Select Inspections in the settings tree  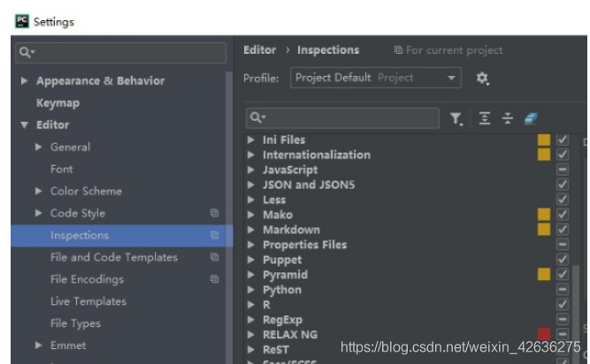(x=121, y=235)
